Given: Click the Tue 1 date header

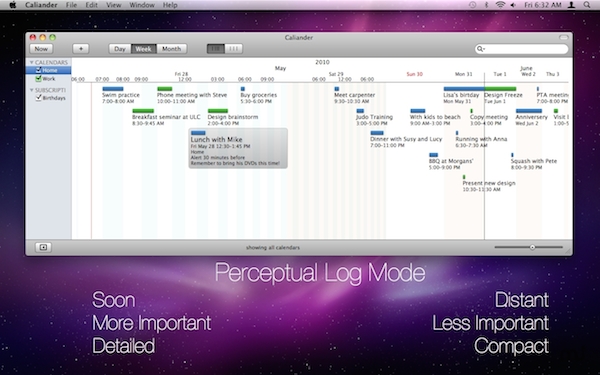Looking at the screenshot, I should [500, 74].
